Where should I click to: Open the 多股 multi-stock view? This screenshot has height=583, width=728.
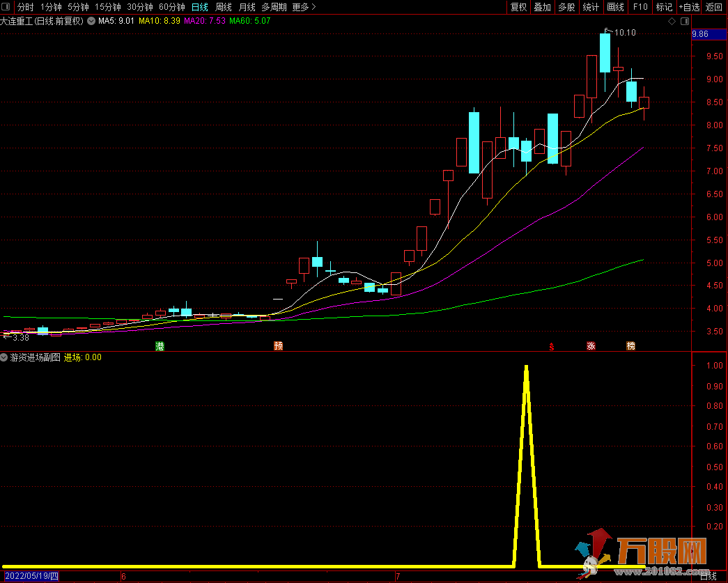566,7
